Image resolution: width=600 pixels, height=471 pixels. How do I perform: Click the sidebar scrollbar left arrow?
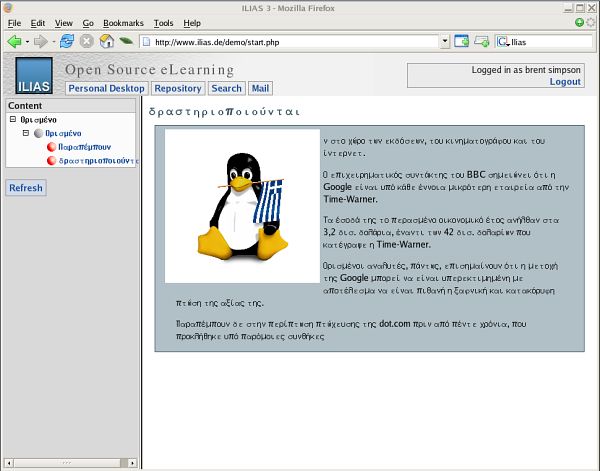pyautogui.click(x=8, y=463)
